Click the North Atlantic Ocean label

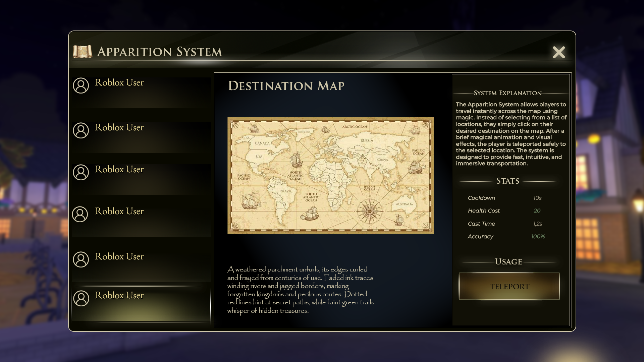[x=295, y=176]
